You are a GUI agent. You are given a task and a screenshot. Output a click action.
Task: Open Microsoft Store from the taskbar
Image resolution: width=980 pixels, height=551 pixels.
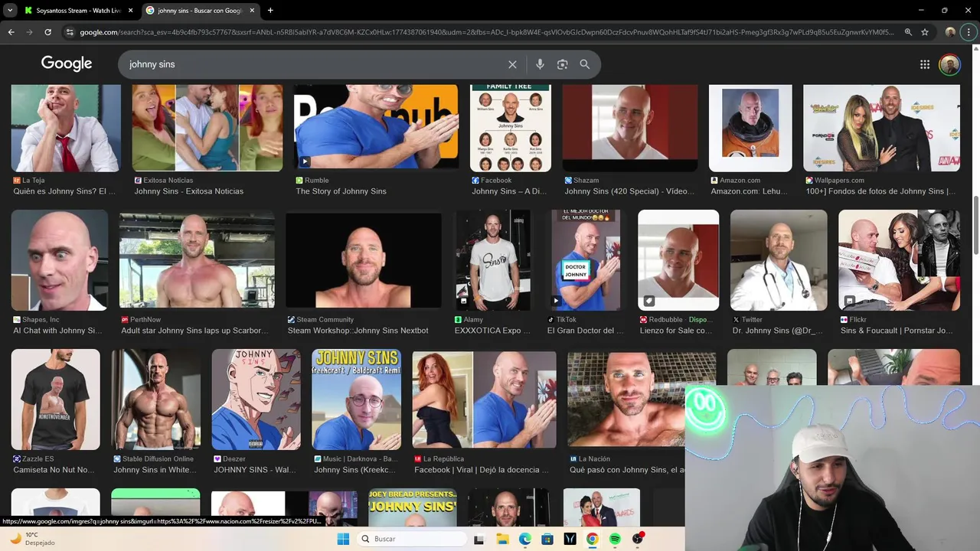pyautogui.click(x=547, y=539)
